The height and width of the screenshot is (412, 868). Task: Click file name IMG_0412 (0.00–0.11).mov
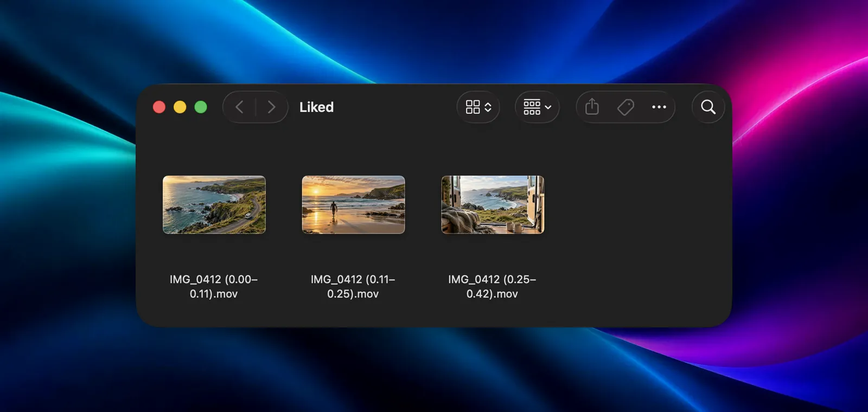214,286
